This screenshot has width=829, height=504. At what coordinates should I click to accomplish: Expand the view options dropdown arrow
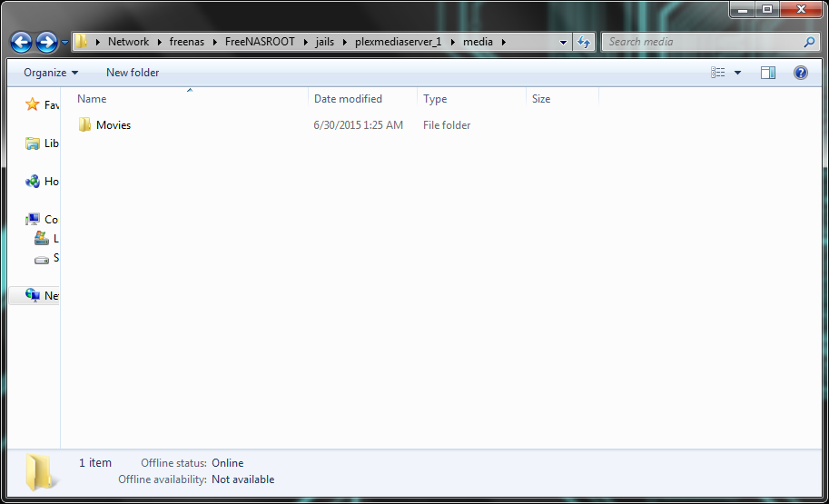point(737,73)
